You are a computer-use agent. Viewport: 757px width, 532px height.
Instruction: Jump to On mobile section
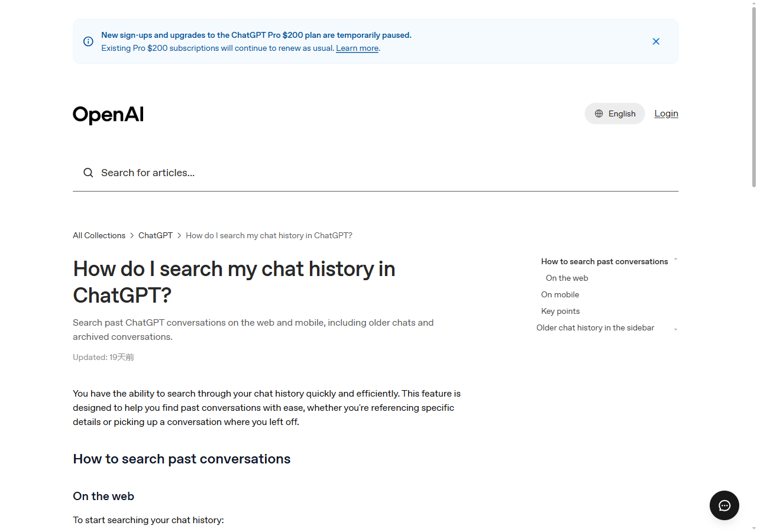click(x=560, y=294)
